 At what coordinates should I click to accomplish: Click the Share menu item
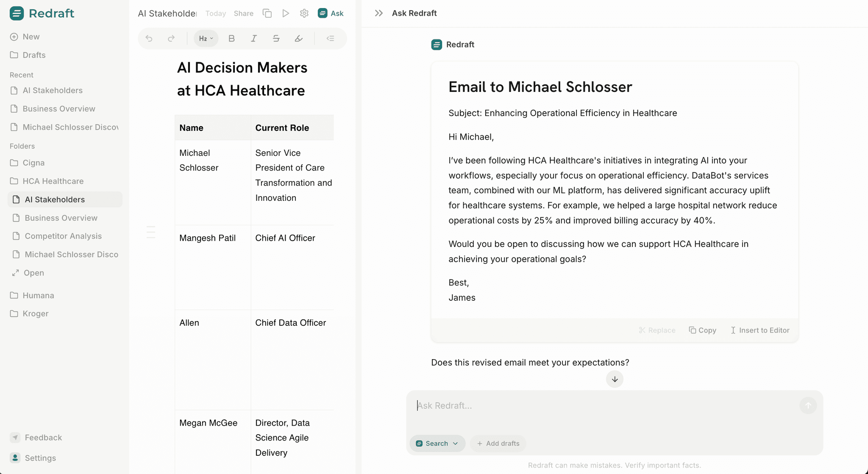point(243,14)
